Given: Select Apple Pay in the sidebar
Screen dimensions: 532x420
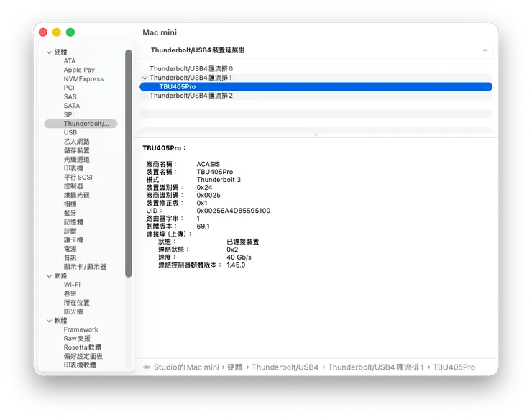Looking at the screenshot, I should coord(79,70).
